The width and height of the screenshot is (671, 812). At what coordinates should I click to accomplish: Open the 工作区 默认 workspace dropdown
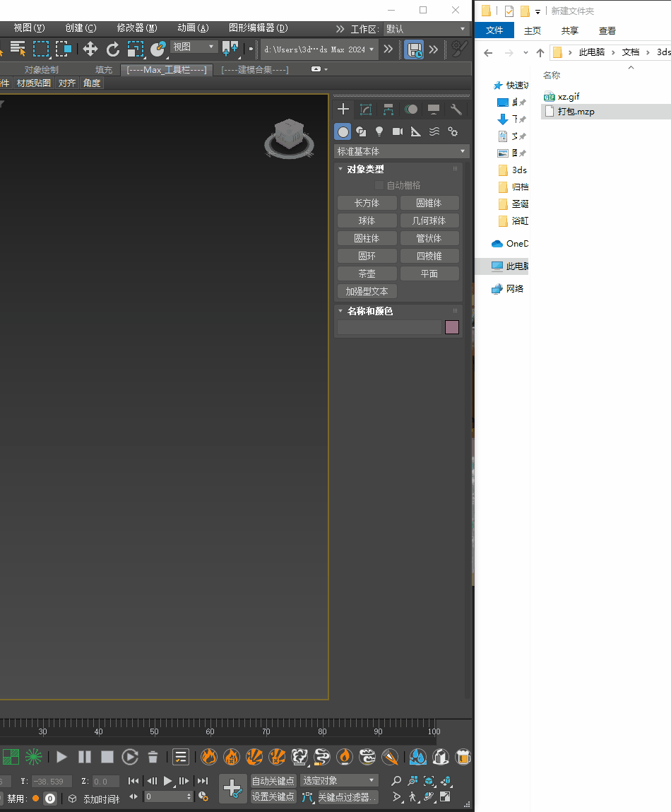tap(426, 29)
